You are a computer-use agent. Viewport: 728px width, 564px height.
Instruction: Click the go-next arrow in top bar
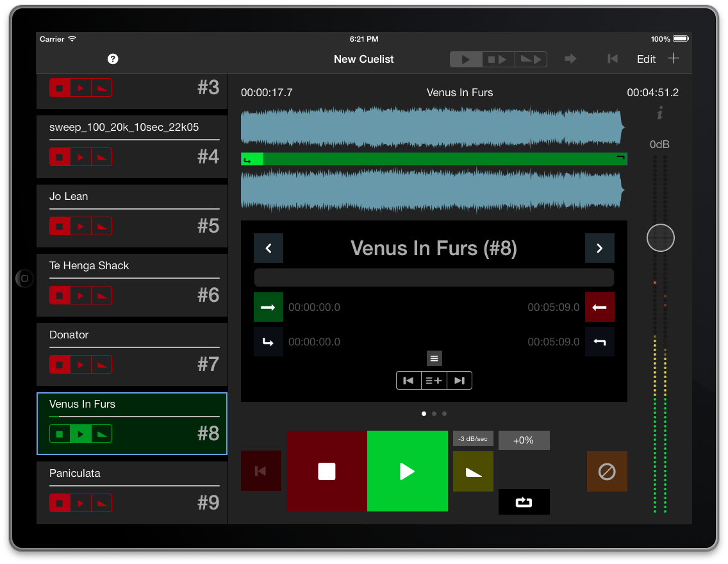click(570, 59)
